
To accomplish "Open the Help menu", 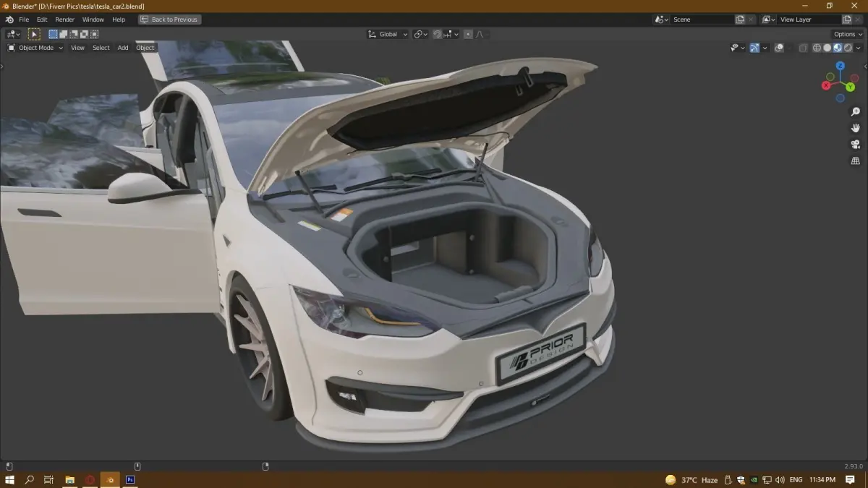I will coord(119,20).
